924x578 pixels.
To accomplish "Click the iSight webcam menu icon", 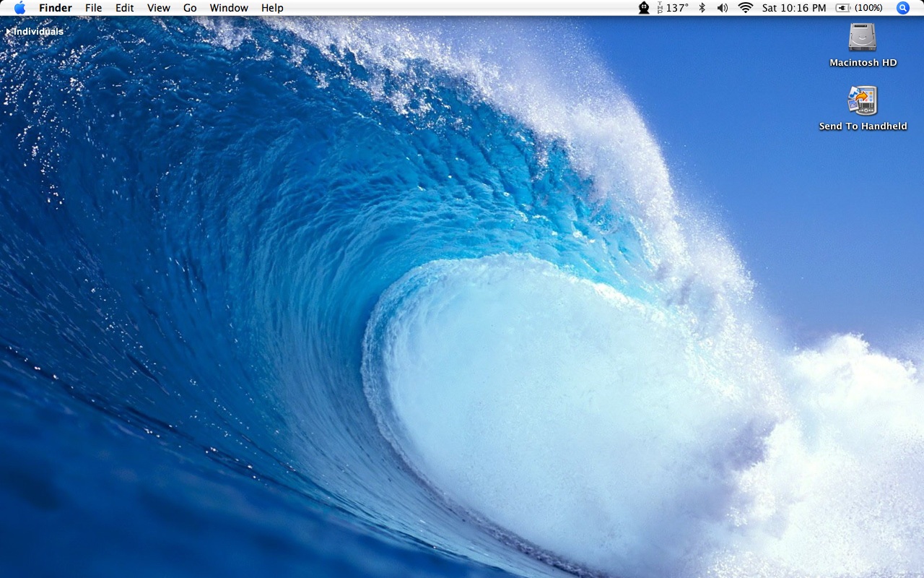I will point(643,8).
